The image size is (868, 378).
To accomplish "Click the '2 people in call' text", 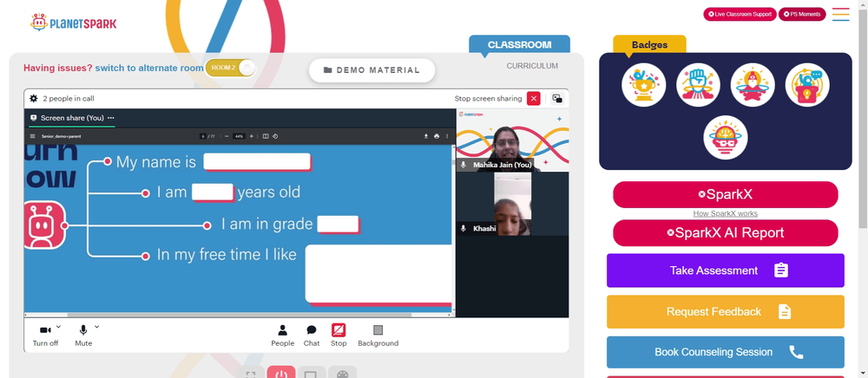I will click(69, 98).
